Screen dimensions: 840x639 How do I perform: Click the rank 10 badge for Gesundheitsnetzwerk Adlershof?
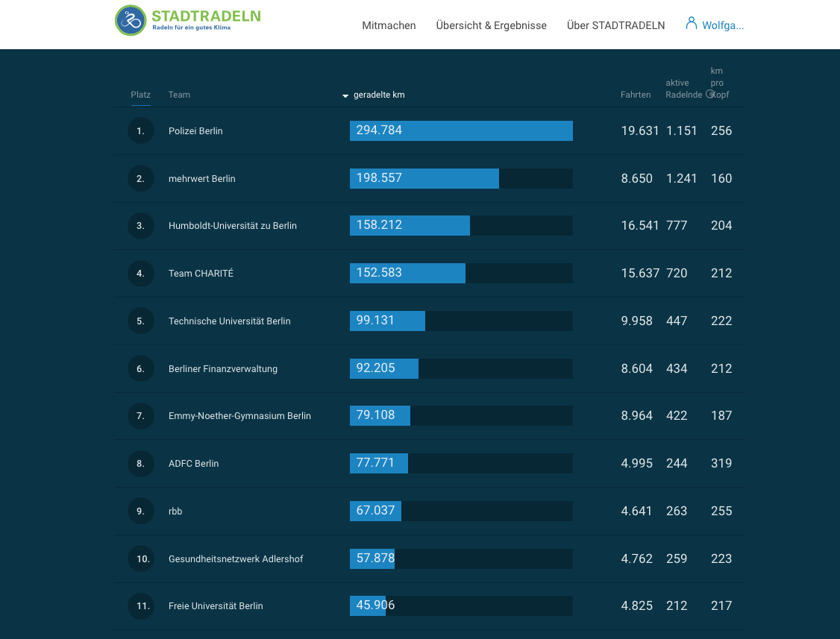pyautogui.click(x=140, y=558)
